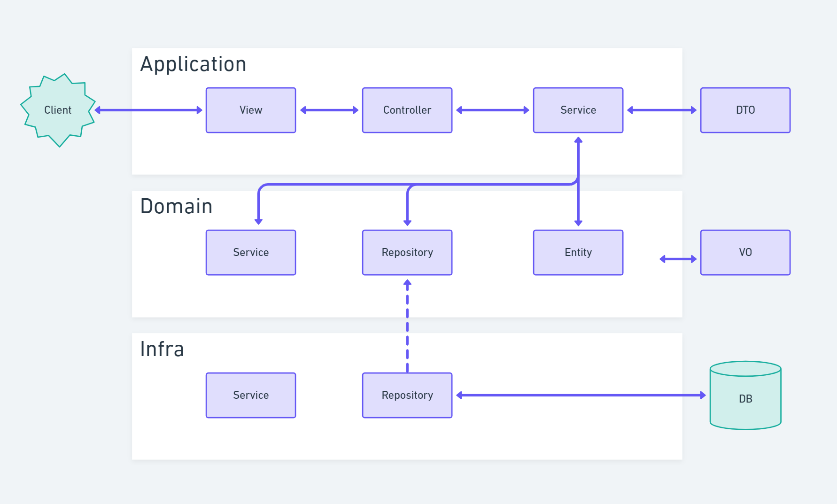This screenshot has height=504, width=837.
Task: Select the Entity node in Domain layer
Action: pos(578,252)
